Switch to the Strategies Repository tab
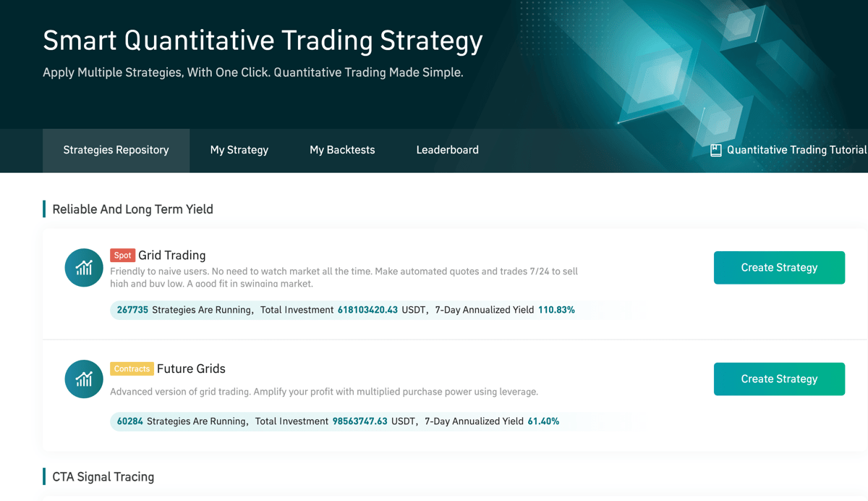868x501 pixels. [116, 150]
